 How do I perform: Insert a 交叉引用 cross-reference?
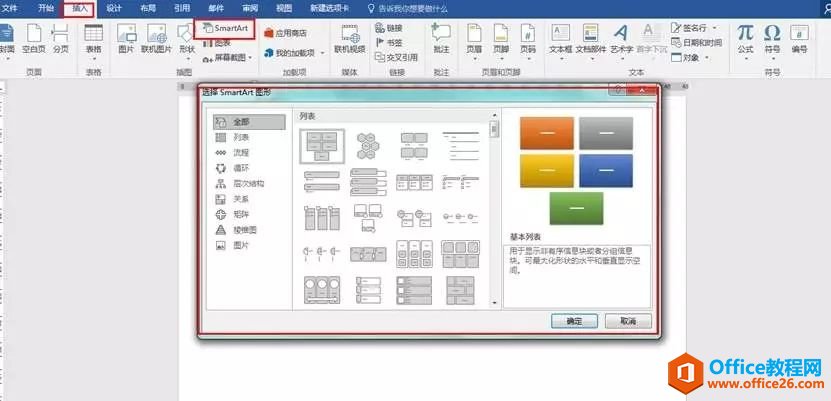[396, 57]
